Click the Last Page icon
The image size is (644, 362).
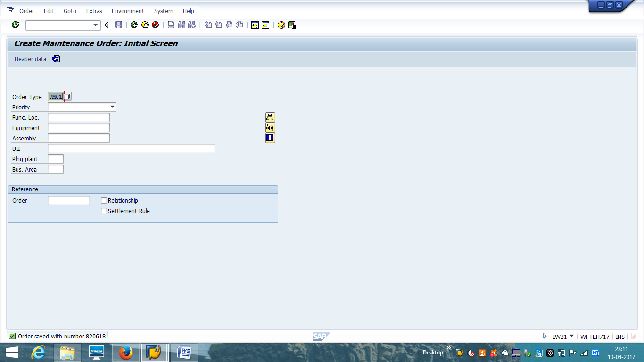239,25
